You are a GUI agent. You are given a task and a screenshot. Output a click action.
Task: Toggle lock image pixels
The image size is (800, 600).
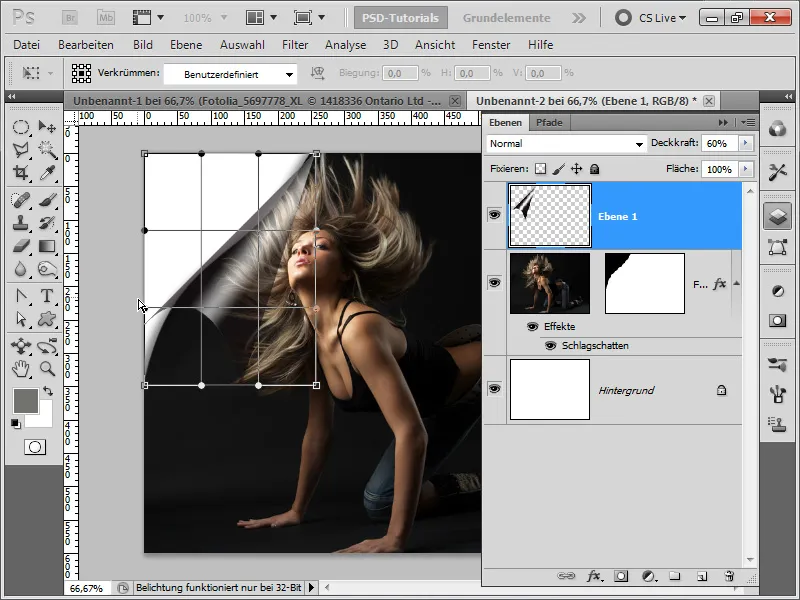click(559, 169)
